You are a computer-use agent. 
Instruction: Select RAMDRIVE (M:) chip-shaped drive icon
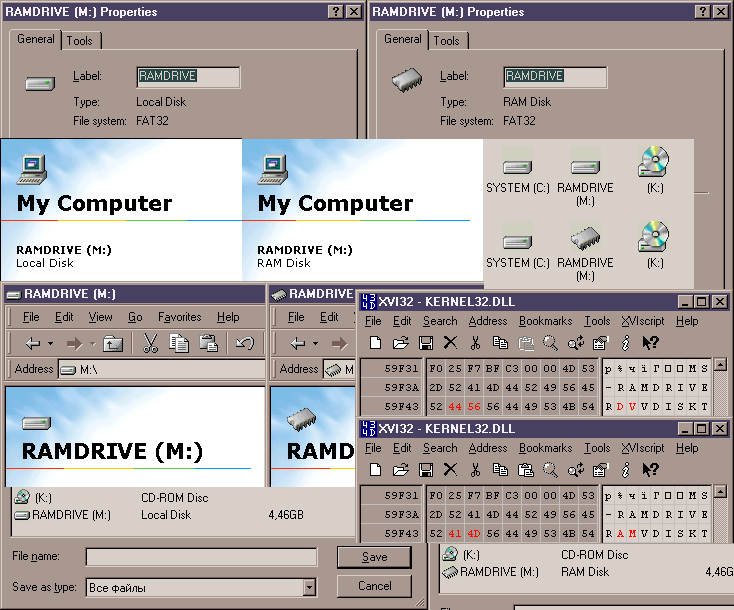[x=585, y=238]
